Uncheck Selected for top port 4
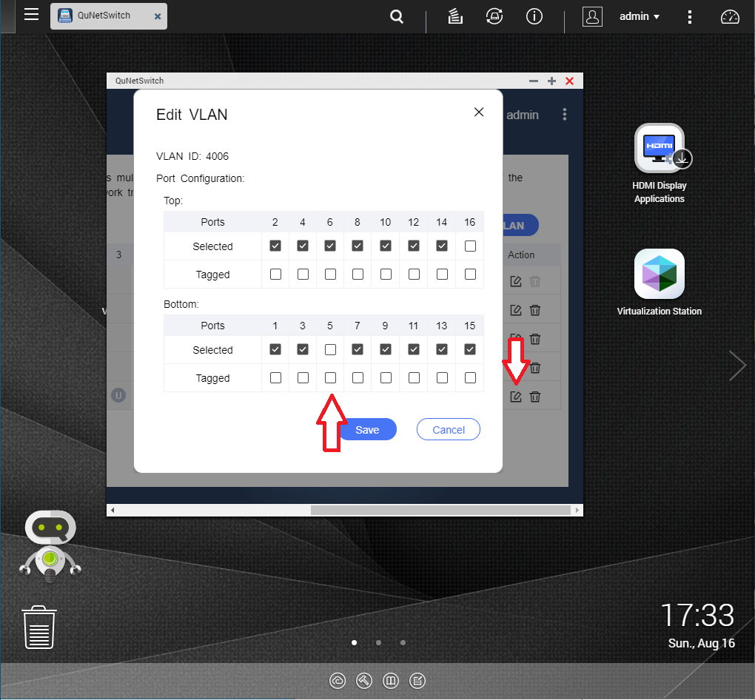The image size is (755, 700). pyautogui.click(x=303, y=246)
